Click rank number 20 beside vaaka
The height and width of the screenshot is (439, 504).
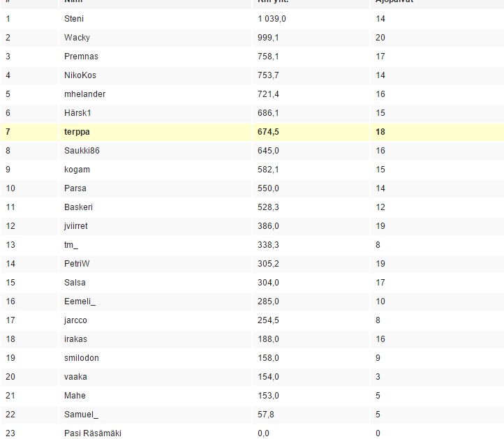pos(10,377)
